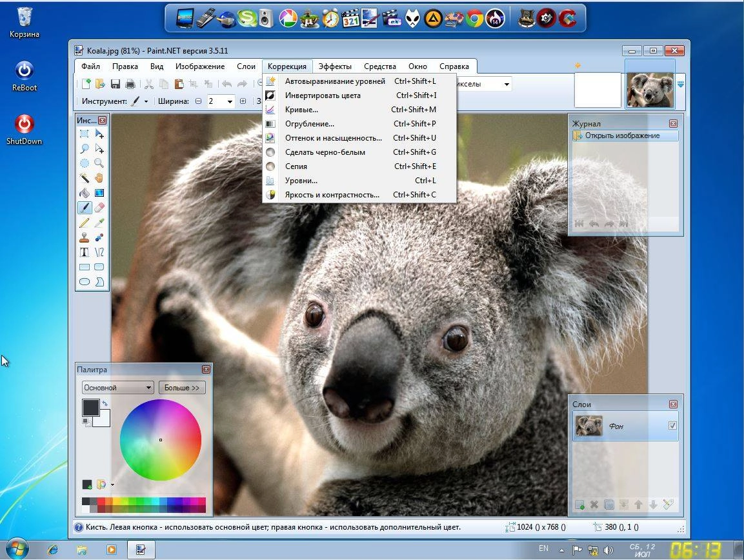This screenshot has width=744, height=560.
Task: Open a file with the folder toolbar icon
Action: (x=99, y=84)
